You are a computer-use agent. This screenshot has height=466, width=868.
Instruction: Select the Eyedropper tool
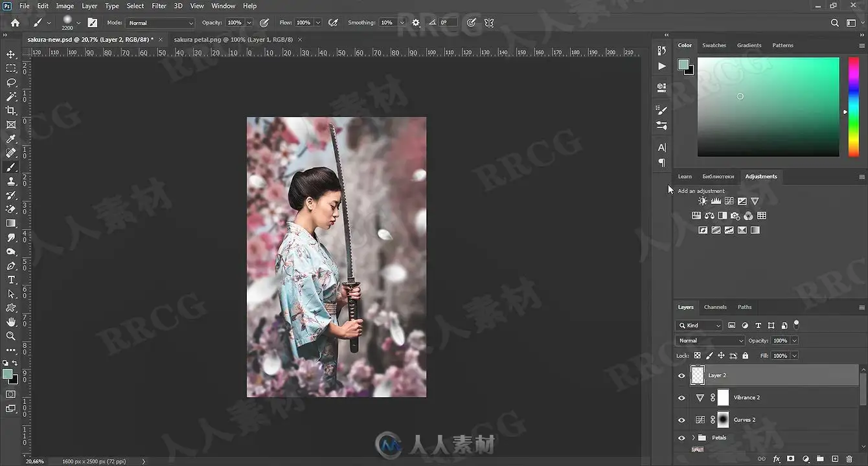coord(11,139)
